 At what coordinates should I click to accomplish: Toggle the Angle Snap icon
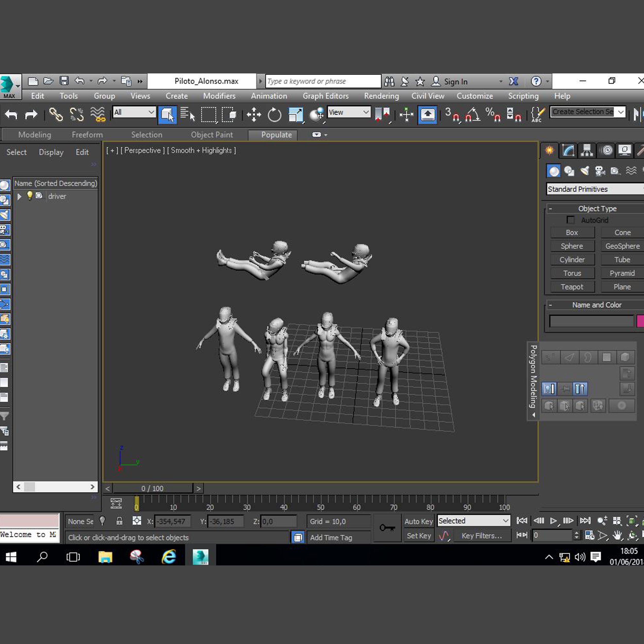tap(473, 115)
